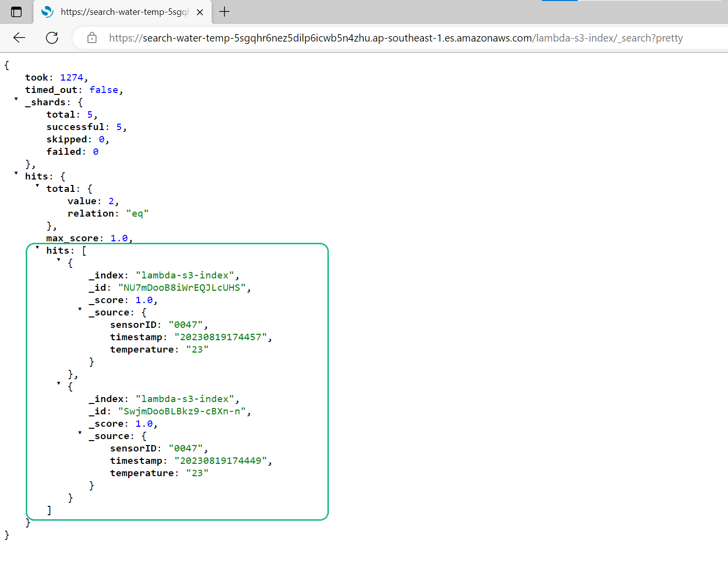Collapse the outer hits object

[16, 174]
